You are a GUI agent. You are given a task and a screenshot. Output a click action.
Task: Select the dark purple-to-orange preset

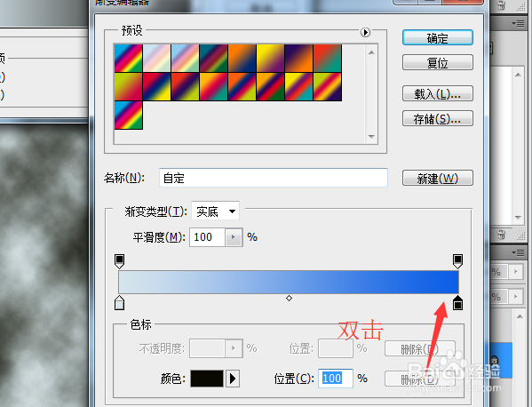click(299, 58)
